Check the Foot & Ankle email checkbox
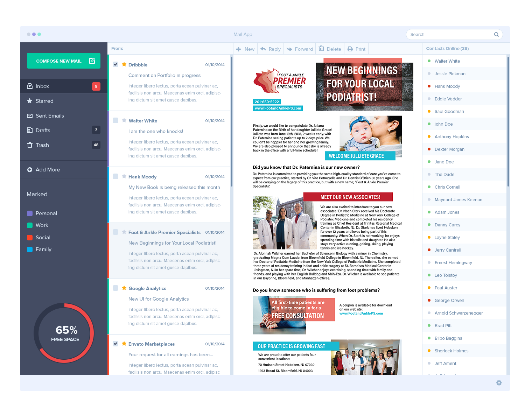The width and height of the screenshot is (532, 401). (x=115, y=232)
